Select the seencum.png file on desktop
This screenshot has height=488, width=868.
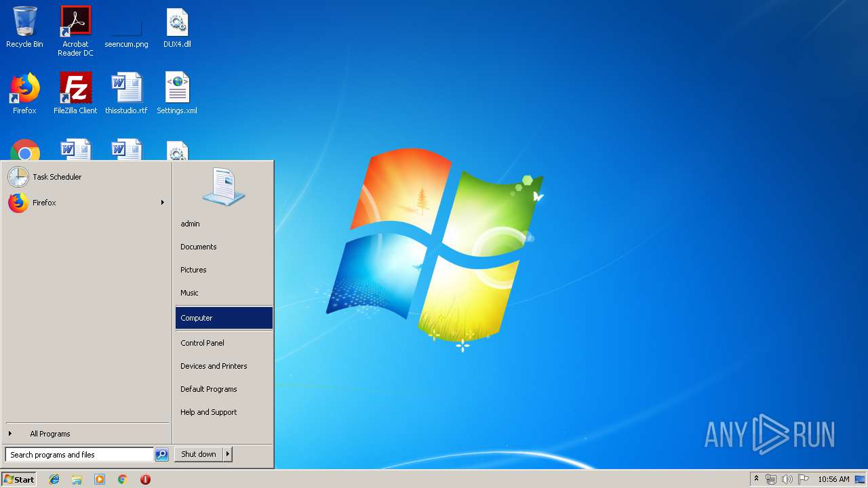coord(126,27)
